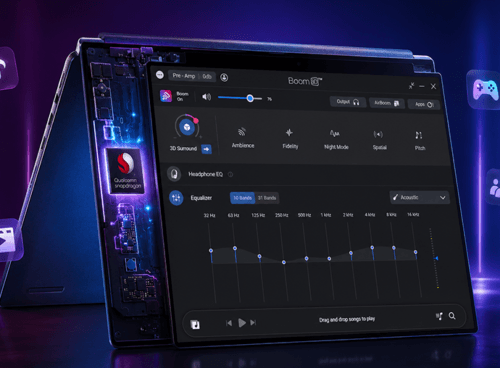Click the 500 Hz band slider handle
The width and height of the screenshot is (500, 368).
pos(306,258)
